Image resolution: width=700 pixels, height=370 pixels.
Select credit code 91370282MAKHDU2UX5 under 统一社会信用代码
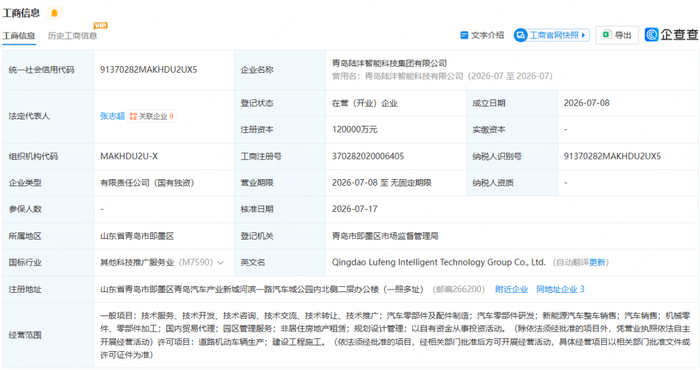tap(149, 70)
